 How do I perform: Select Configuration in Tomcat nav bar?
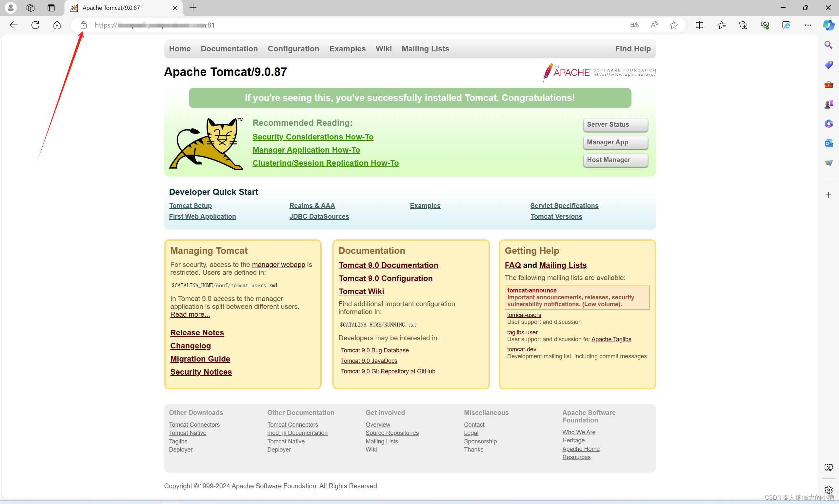293,48
